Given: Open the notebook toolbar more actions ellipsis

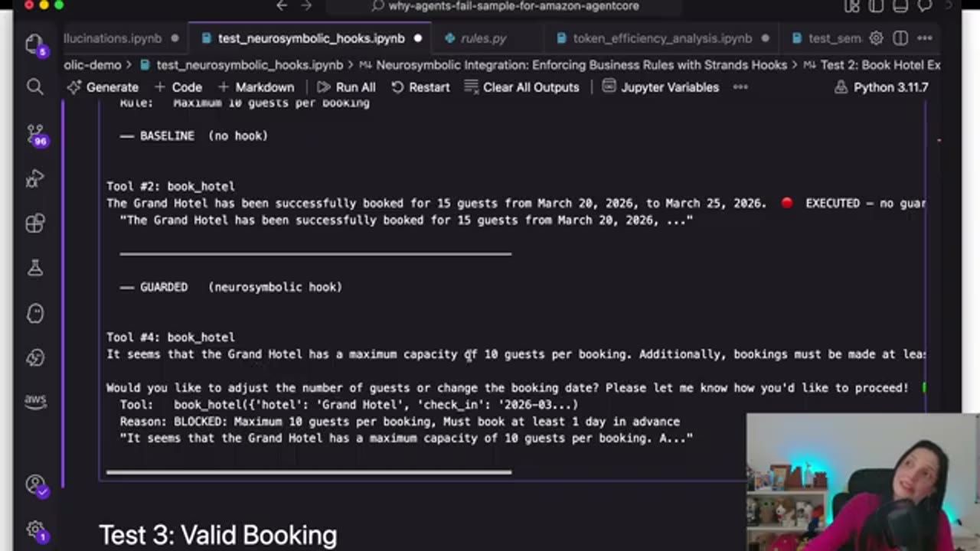Looking at the screenshot, I should pos(740,87).
